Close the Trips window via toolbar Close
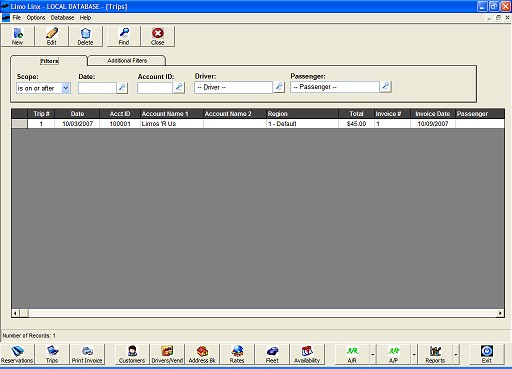Screen dimensions: 512x369 (x=158, y=36)
